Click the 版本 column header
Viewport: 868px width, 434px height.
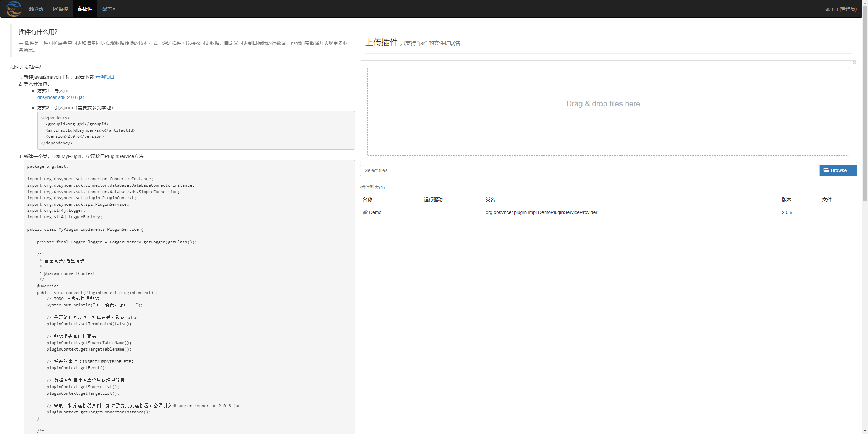pyautogui.click(x=786, y=200)
